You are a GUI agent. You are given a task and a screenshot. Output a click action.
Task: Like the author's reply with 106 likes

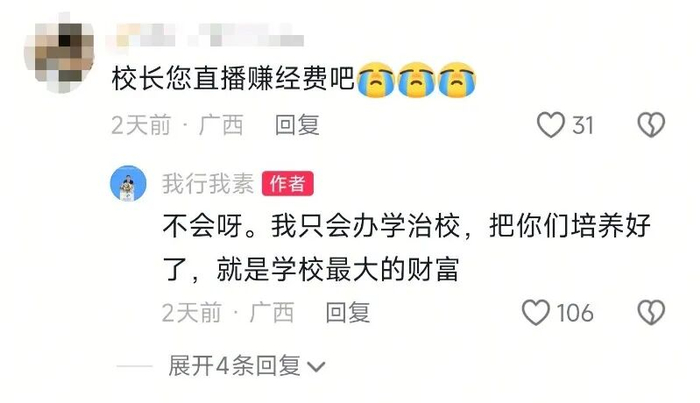536,312
